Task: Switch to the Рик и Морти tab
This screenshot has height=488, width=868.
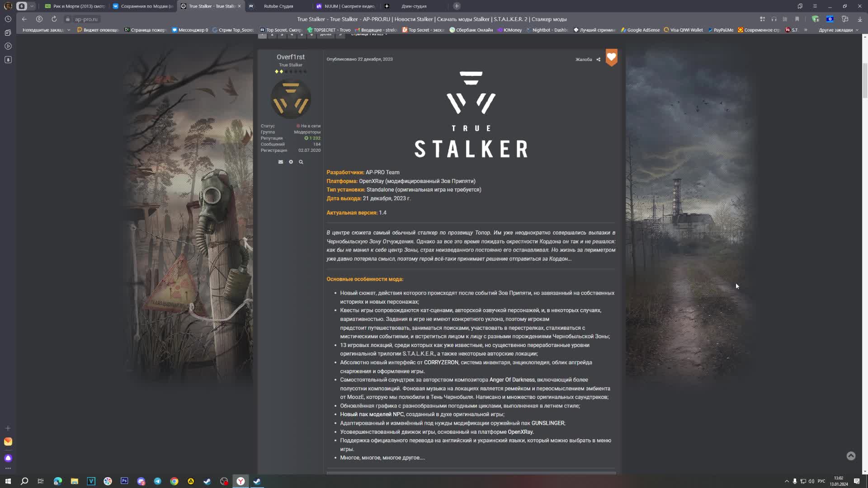Action: pyautogui.click(x=75, y=6)
